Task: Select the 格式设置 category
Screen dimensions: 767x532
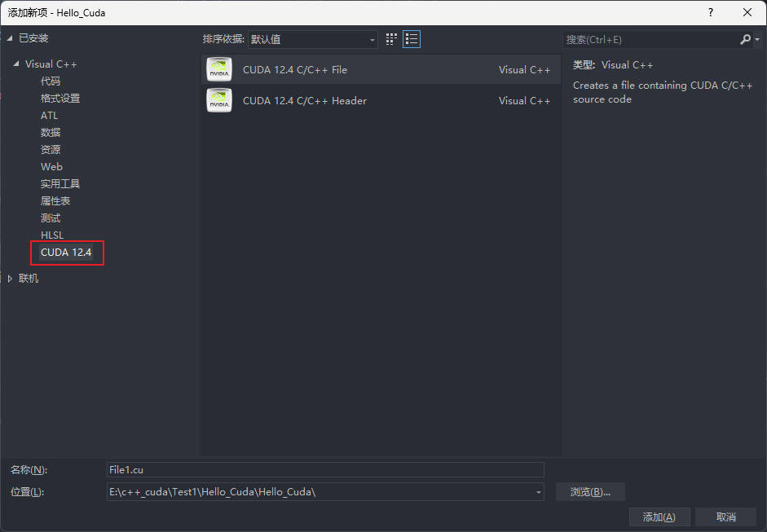Action: [60, 99]
